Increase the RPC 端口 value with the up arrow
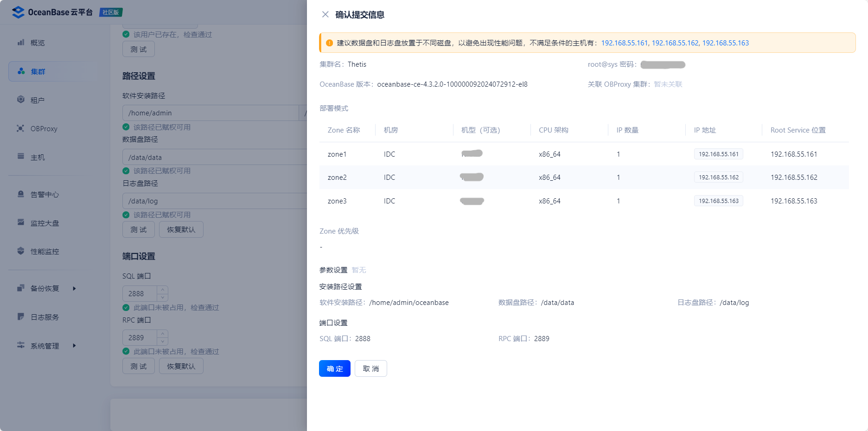Viewport: 868px width, 431px height. click(x=163, y=334)
